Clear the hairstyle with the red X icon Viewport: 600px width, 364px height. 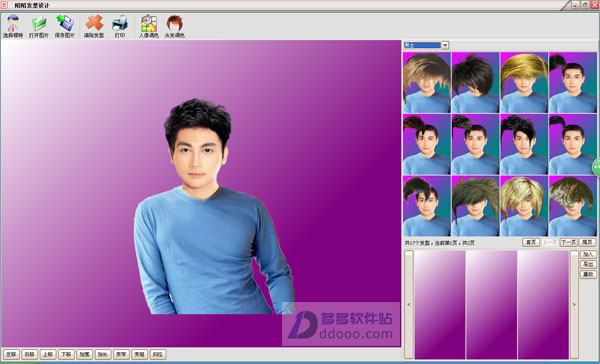click(x=94, y=26)
